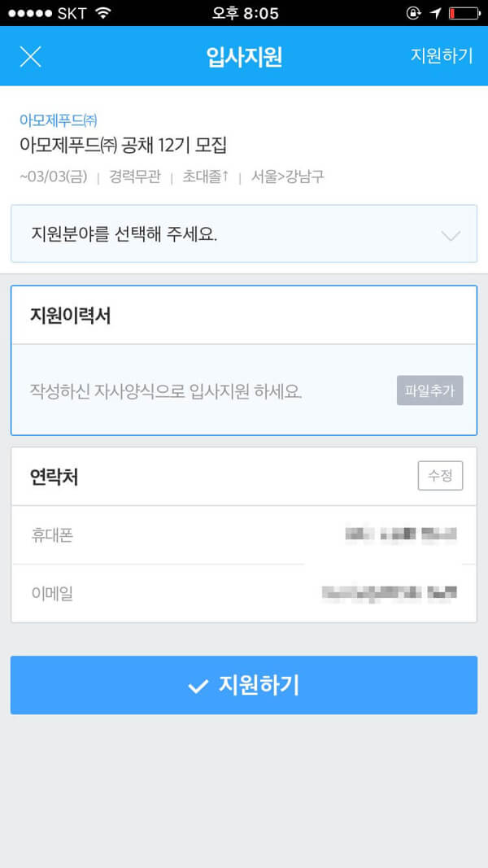Tap the Wi-Fi icon in status bar

[102, 13]
